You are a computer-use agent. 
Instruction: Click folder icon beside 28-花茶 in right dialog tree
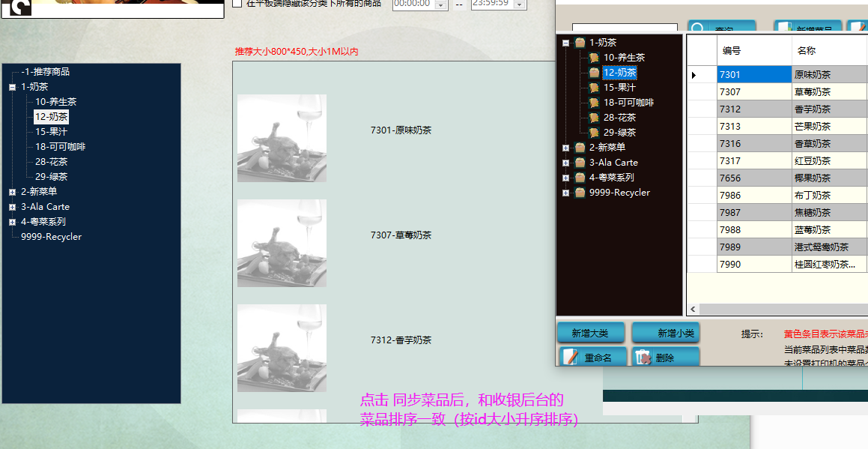point(594,118)
